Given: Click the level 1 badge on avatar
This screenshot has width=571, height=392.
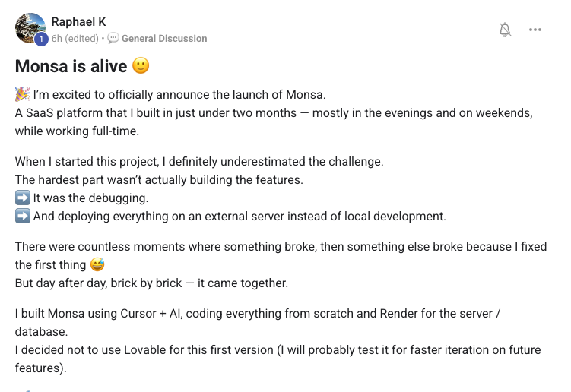Looking at the screenshot, I should pos(41,39).
